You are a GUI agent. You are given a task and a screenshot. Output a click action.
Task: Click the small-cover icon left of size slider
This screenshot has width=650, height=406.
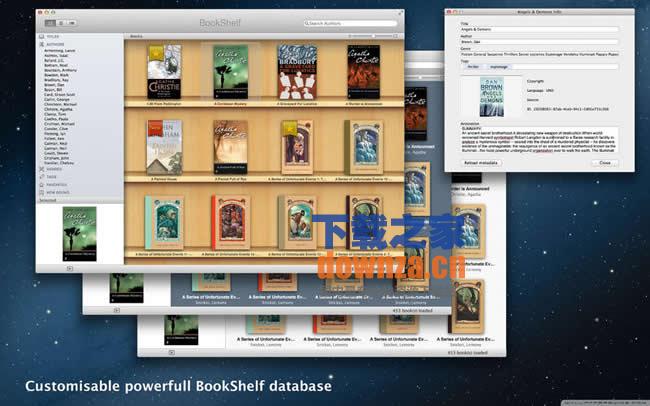(x=349, y=36)
